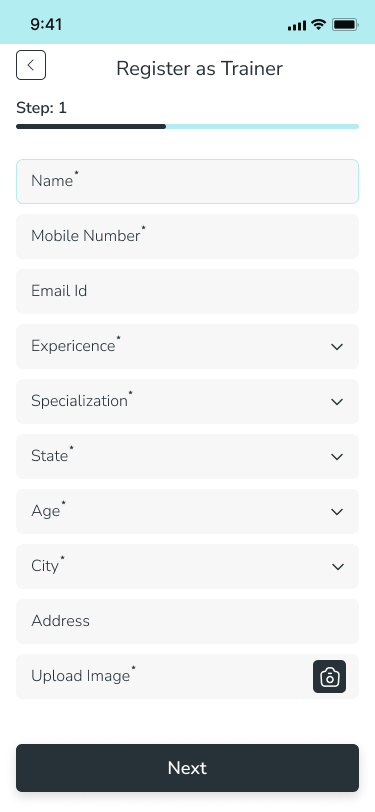Tap the Wi-Fi status icon
The height and width of the screenshot is (812, 375).
(319, 24)
